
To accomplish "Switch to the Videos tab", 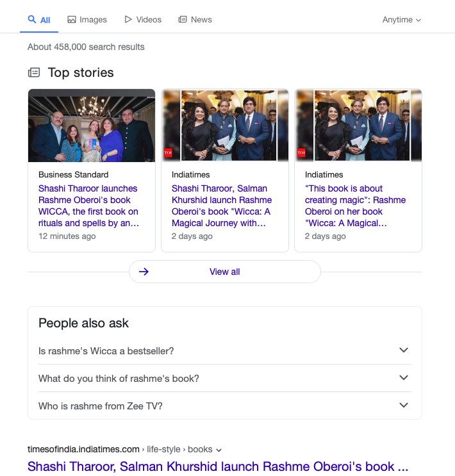I will point(143,20).
